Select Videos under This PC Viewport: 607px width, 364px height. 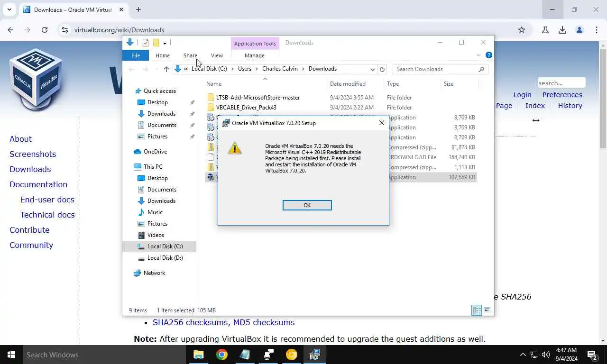(156, 235)
